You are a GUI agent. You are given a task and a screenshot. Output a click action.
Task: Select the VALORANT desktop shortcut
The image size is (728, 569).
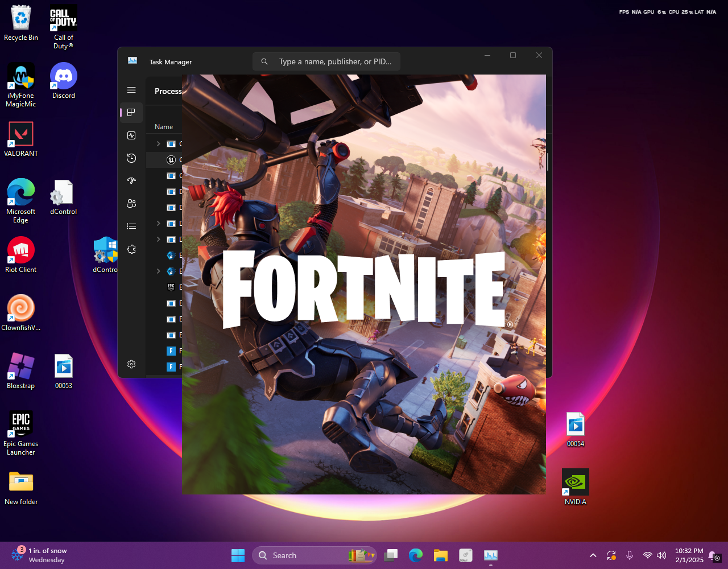[x=21, y=139]
